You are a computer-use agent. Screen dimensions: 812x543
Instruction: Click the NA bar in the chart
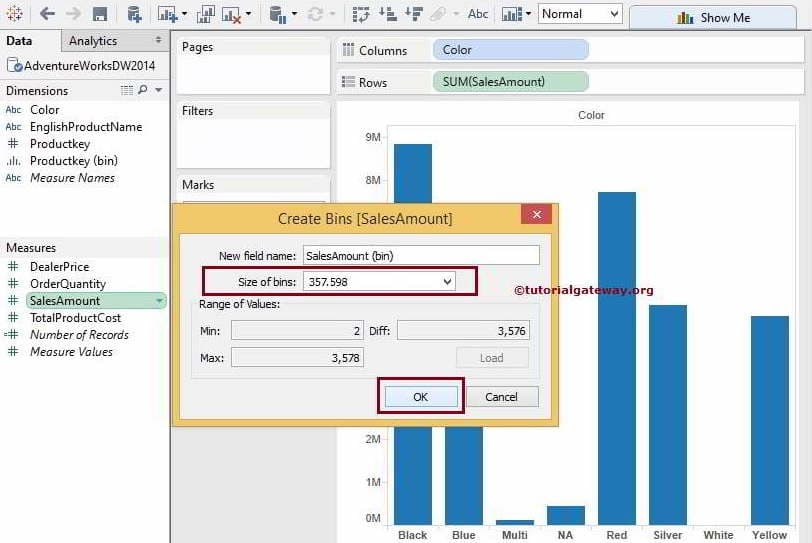[566, 515]
